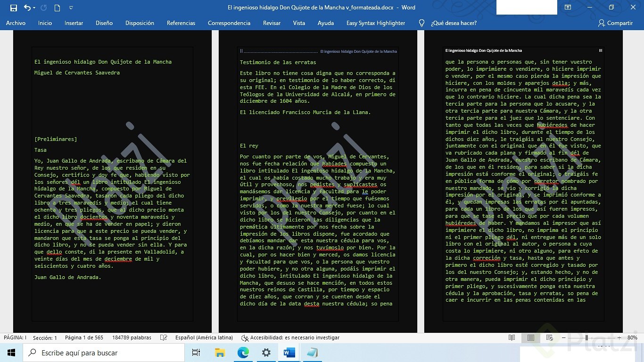Launch Microsoft Edge from the taskbar

click(x=243, y=353)
